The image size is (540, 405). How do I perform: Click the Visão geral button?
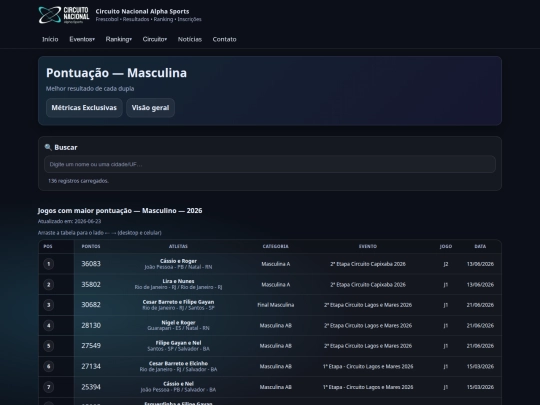point(150,108)
